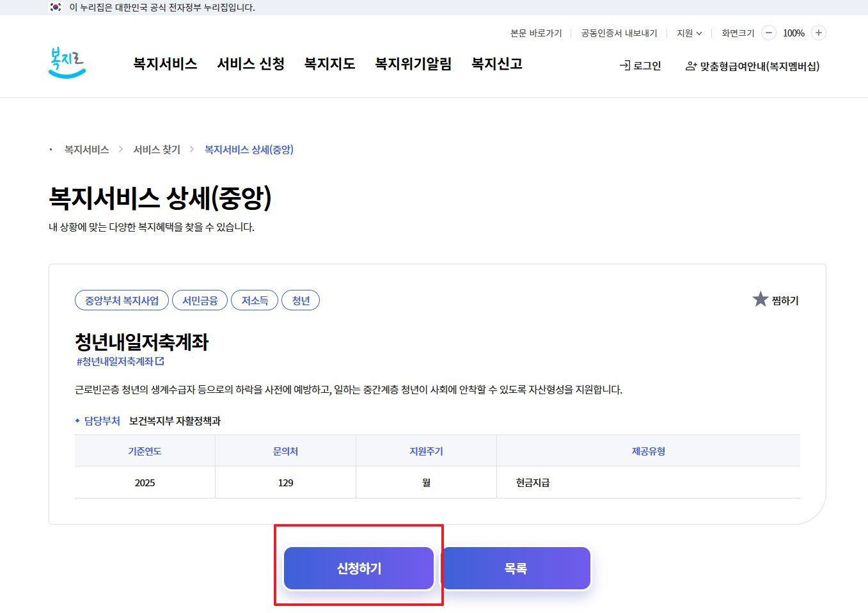
Task: Open the 복지신고 menu
Action: point(497,64)
